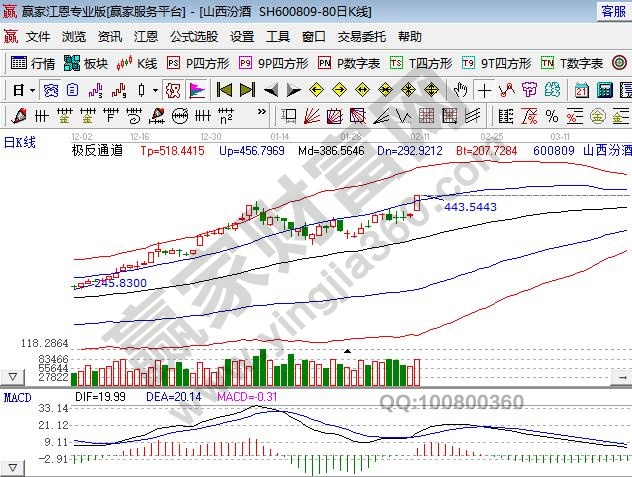The image size is (632, 477).
Task: Open P四方形 chart tool
Action: click(x=197, y=63)
